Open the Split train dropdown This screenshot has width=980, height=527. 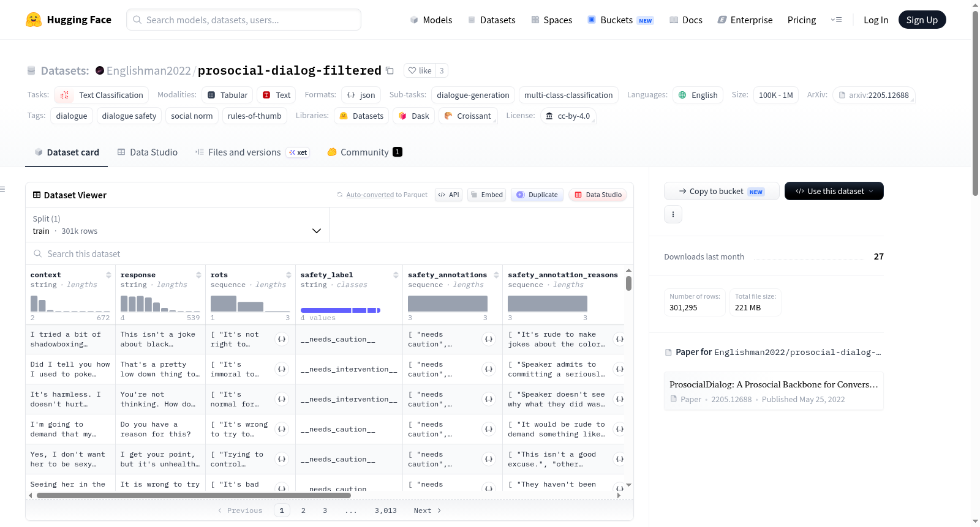pyautogui.click(x=177, y=225)
